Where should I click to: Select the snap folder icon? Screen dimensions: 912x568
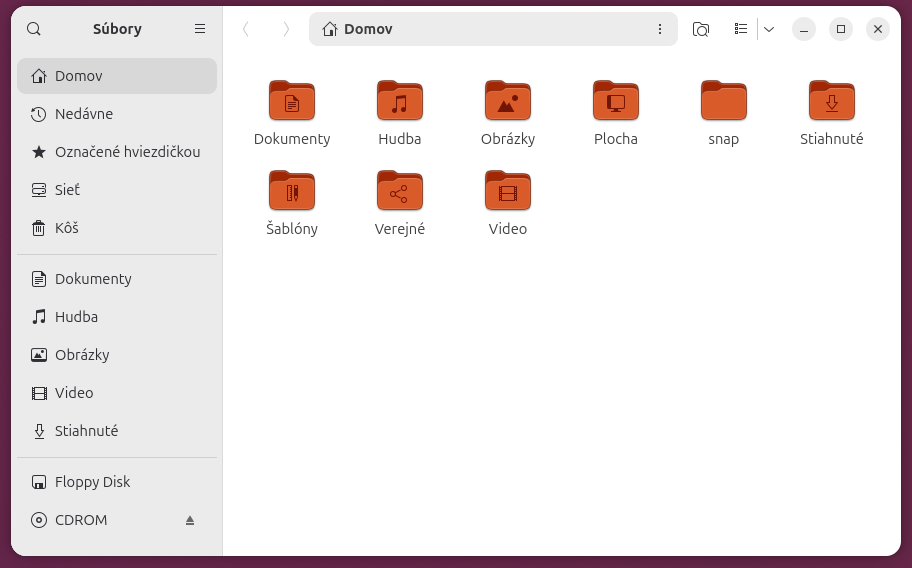click(x=724, y=101)
